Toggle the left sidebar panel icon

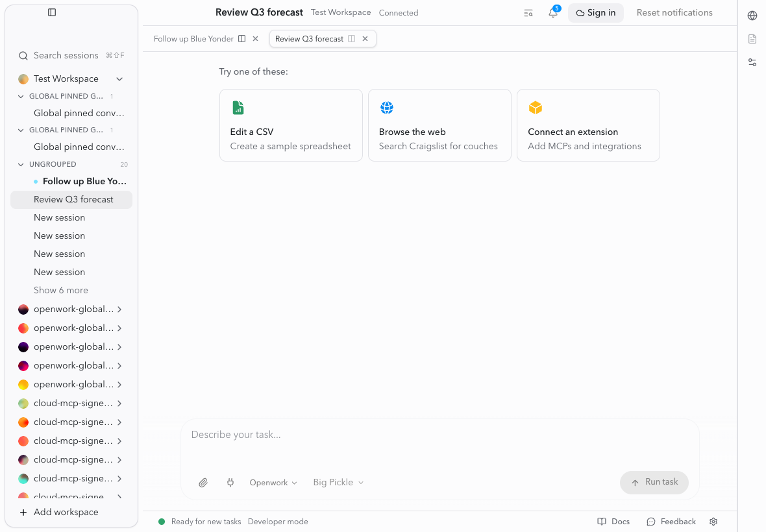52,12
